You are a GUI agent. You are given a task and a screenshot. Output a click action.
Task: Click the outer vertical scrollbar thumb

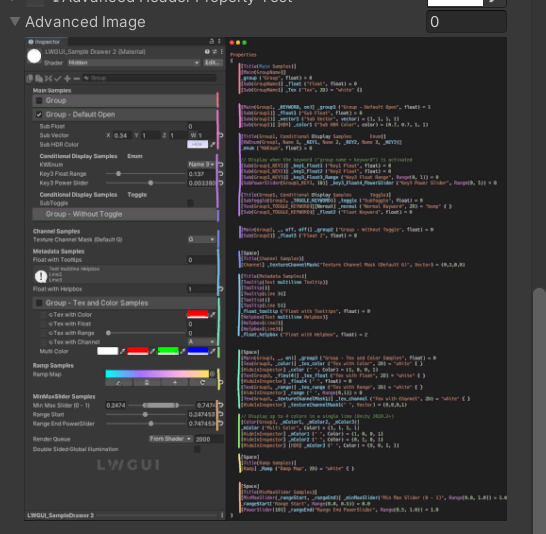tap(539, 411)
